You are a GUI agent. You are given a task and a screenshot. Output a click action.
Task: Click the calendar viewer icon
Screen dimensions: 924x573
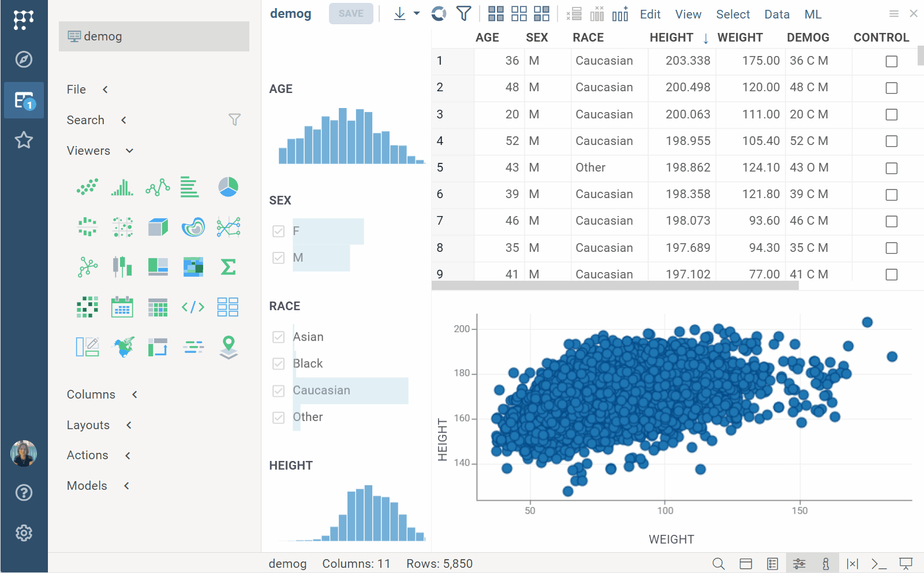point(122,307)
